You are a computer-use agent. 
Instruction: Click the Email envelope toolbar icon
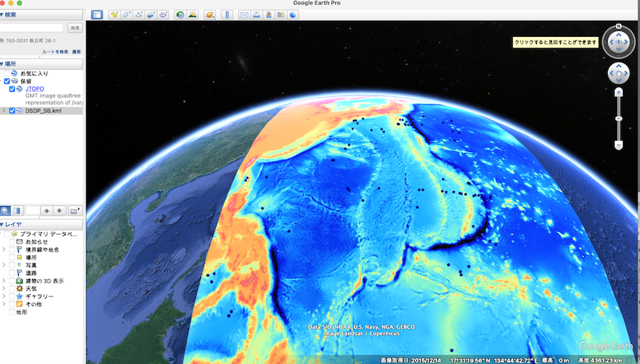(x=244, y=15)
